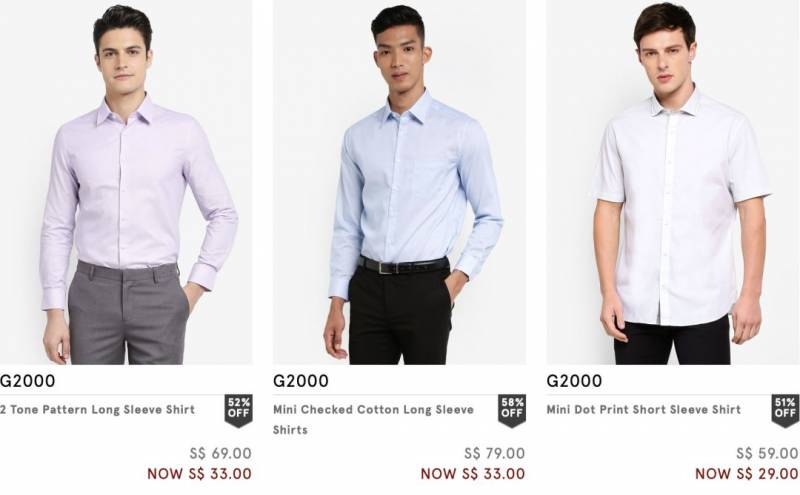Open Mini Dot Print Short Sleeve Shirt
This screenshot has width=800, height=495.
[644, 409]
